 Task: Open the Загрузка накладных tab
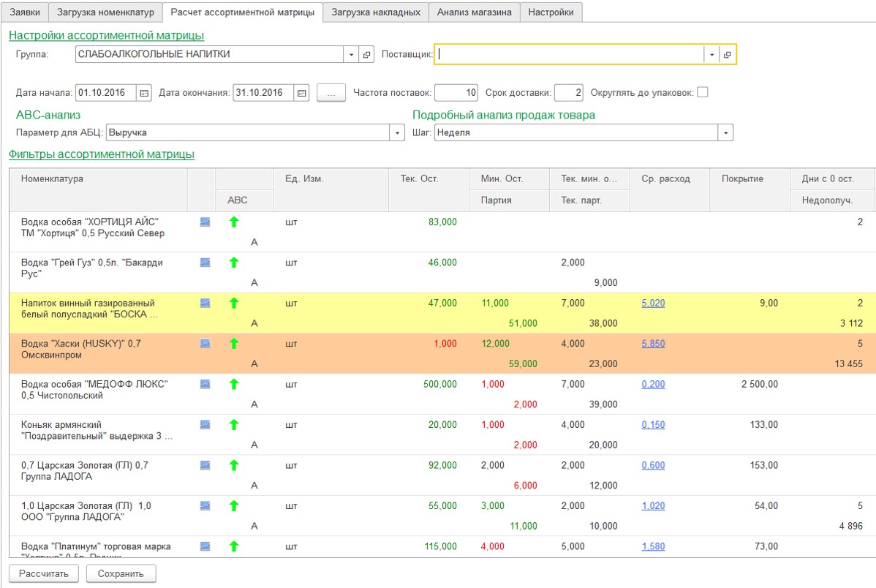[x=375, y=12]
